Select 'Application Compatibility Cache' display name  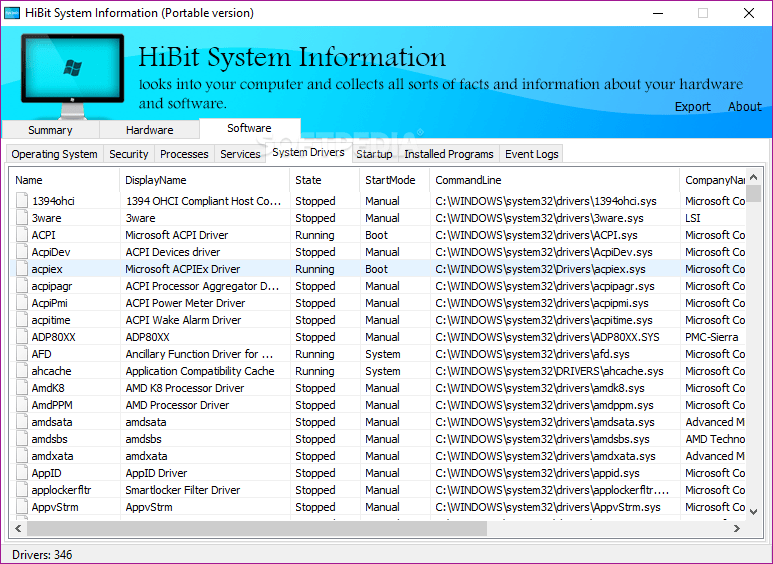(x=200, y=371)
